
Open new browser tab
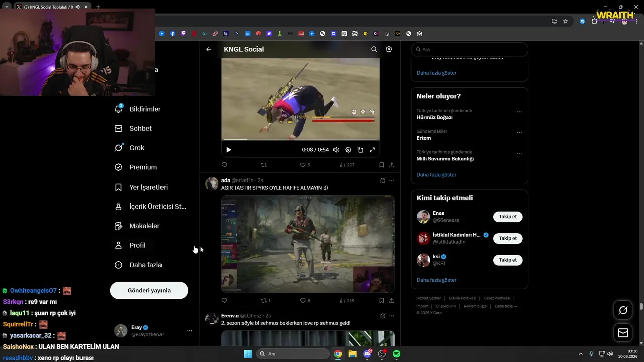(x=98, y=7)
